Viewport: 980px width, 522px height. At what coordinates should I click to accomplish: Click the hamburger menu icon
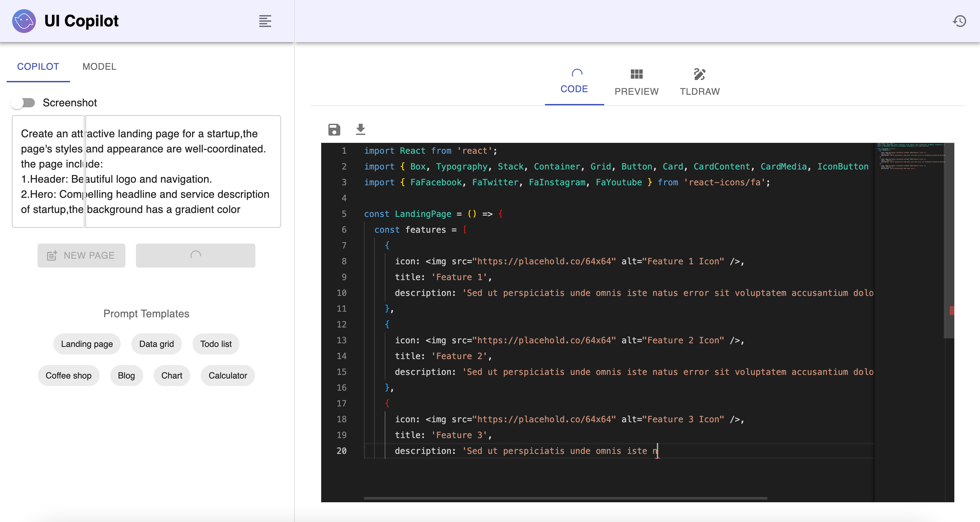click(x=265, y=21)
